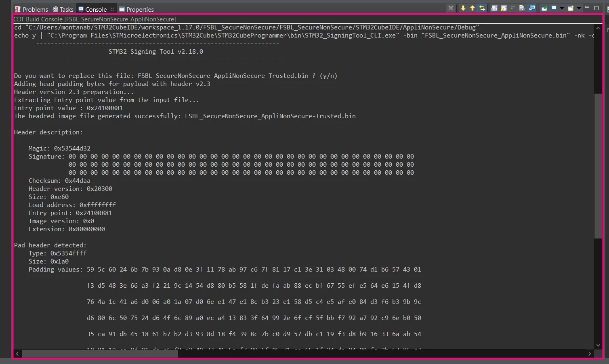Click the grayed-out X icon in console toolbar
Viewport: 609px width, 364px height.
pyautogui.click(x=451, y=8)
